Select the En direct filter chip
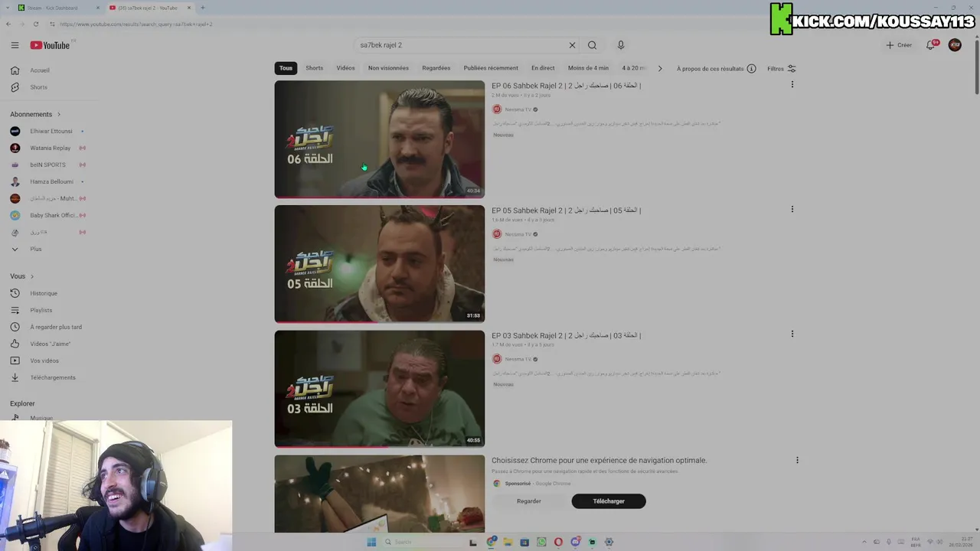 [543, 68]
